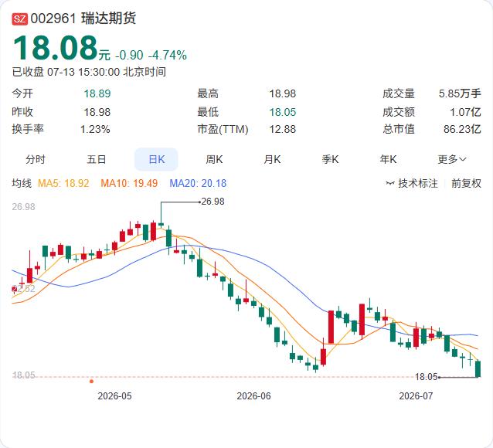Screen dimensions: 493x448
Task: Switch to the 周K weekly tab
Action: 214,159
